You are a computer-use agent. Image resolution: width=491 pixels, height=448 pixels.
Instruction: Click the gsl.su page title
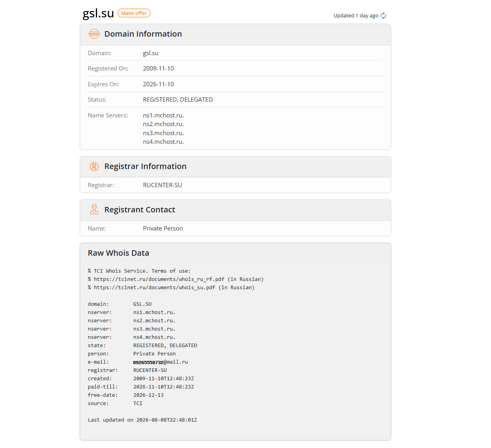point(98,13)
